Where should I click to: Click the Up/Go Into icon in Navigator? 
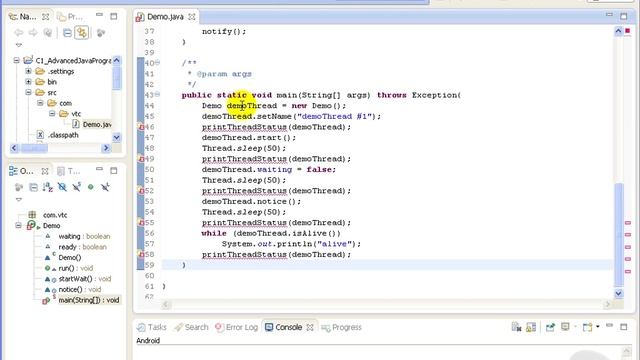[x=48, y=33]
